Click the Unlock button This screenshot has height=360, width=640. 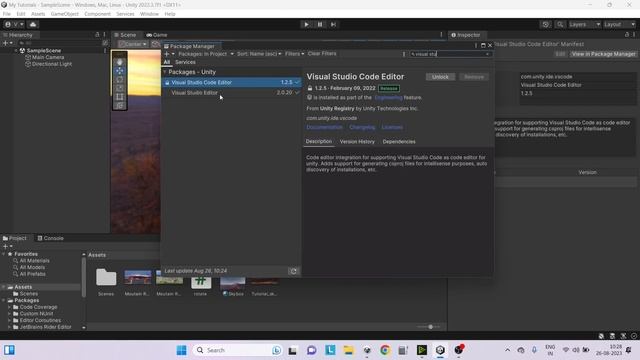point(440,77)
